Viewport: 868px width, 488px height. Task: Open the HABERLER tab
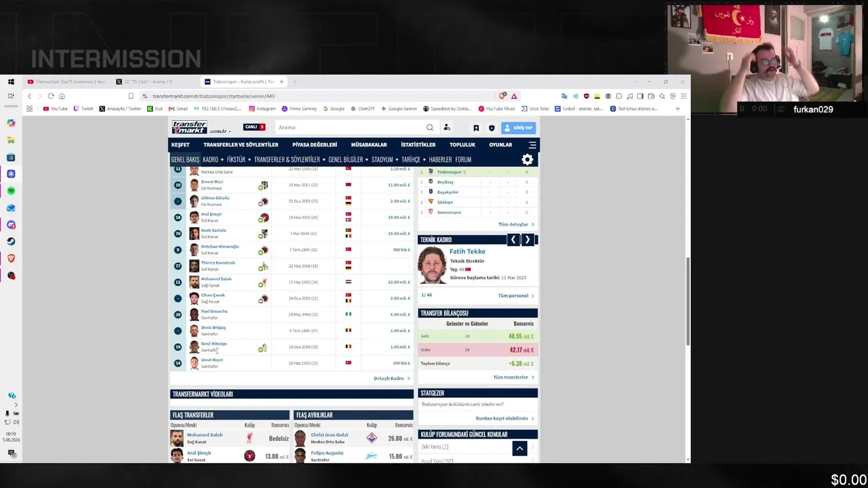click(x=440, y=159)
